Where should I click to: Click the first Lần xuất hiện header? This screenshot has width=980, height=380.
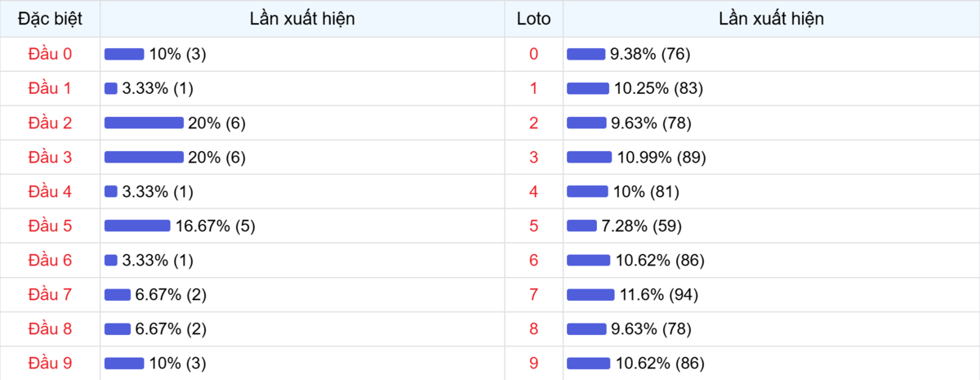click(302, 19)
